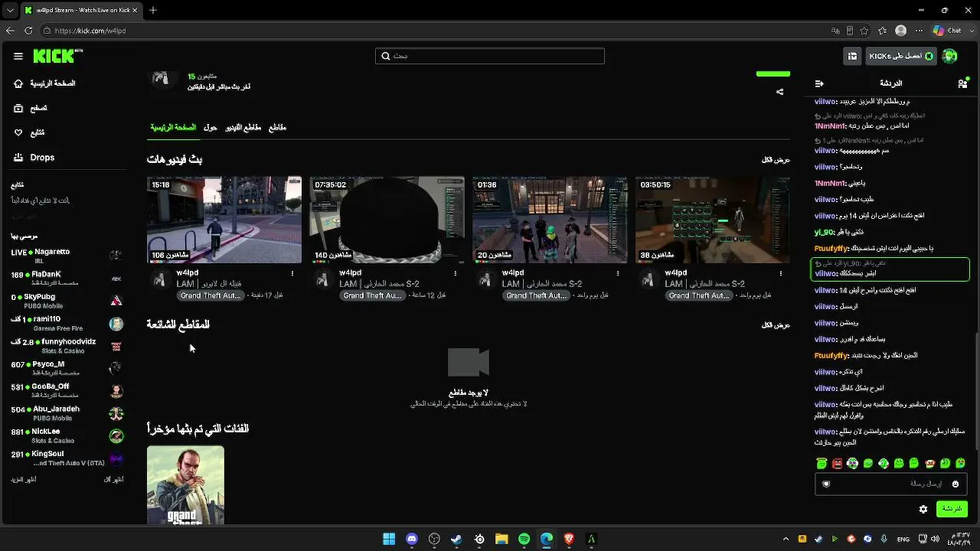Open the 07:35:02 stream video thumbnail
Screen dimensions: 980x551
coord(387,220)
